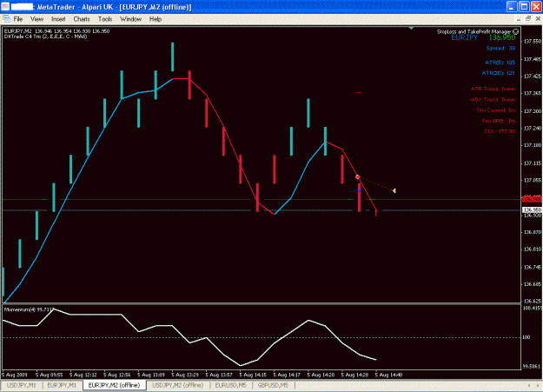The width and height of the screenshot is (543, 392).
Task: Minimize the inner chart window
Action: pyautogui.click(x=519, y=19)
